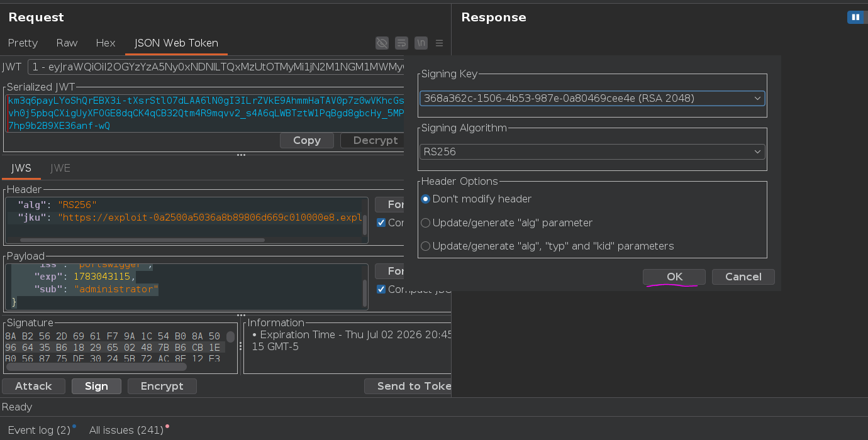Click the Signature hex vertical scrollbar
This screenshot has height=440, width=868.
tap(231, 337)
